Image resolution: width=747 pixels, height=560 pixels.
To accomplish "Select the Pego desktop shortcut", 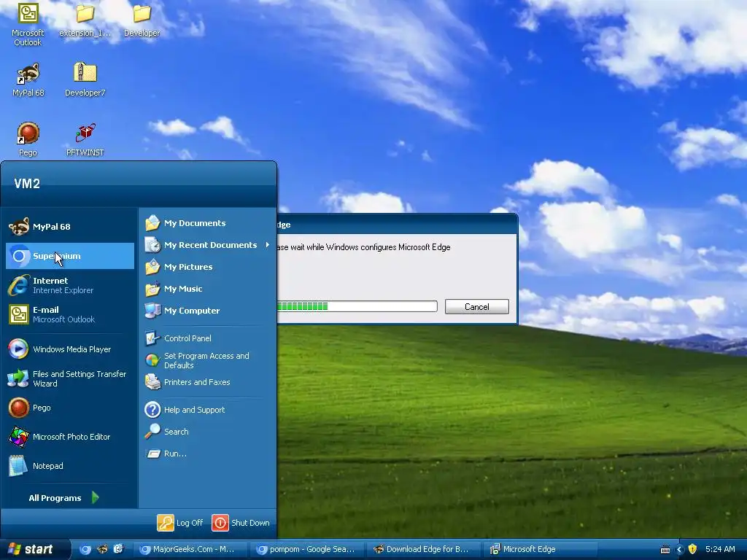I will [x=28, y=139].
